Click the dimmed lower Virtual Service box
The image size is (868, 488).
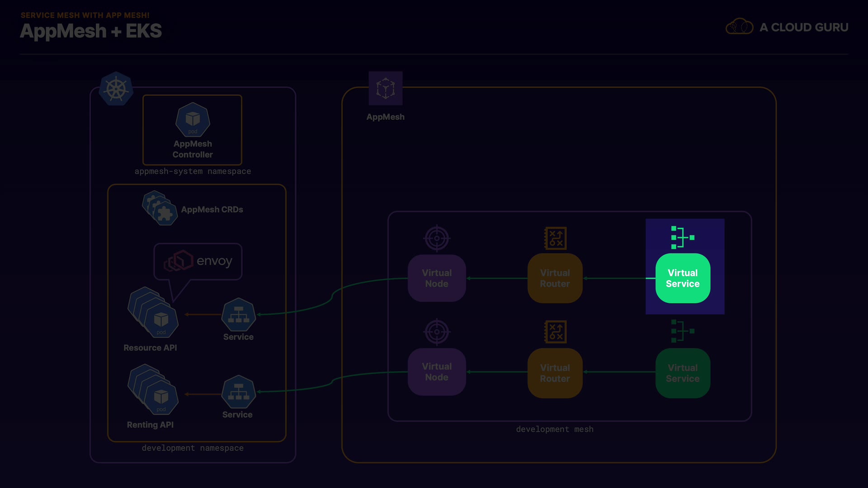[x=683, y=373]
